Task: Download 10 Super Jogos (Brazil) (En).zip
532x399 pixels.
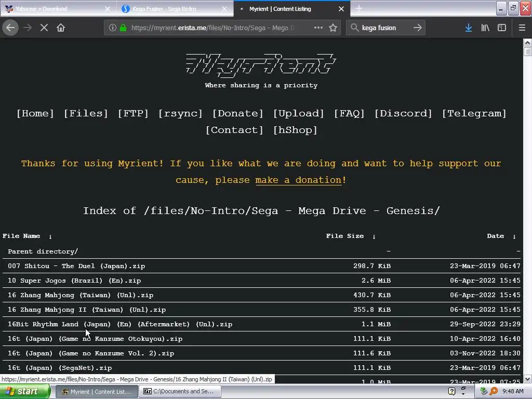Action: pyautogui.click(x=74, y=281)
